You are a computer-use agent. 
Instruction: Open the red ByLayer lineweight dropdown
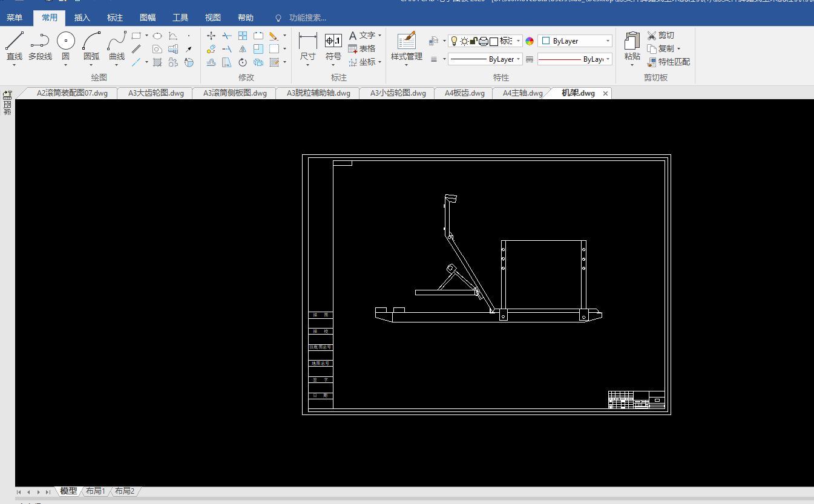[x=608, y=59]
